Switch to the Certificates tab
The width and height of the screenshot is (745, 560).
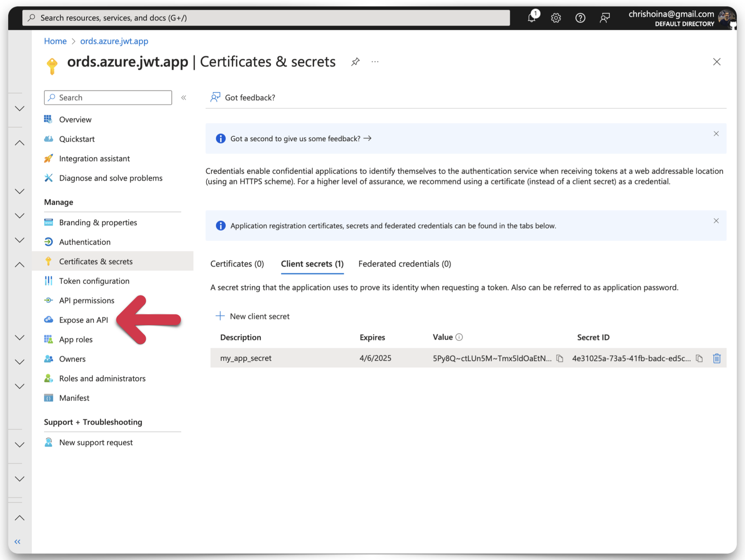[237, 264]
